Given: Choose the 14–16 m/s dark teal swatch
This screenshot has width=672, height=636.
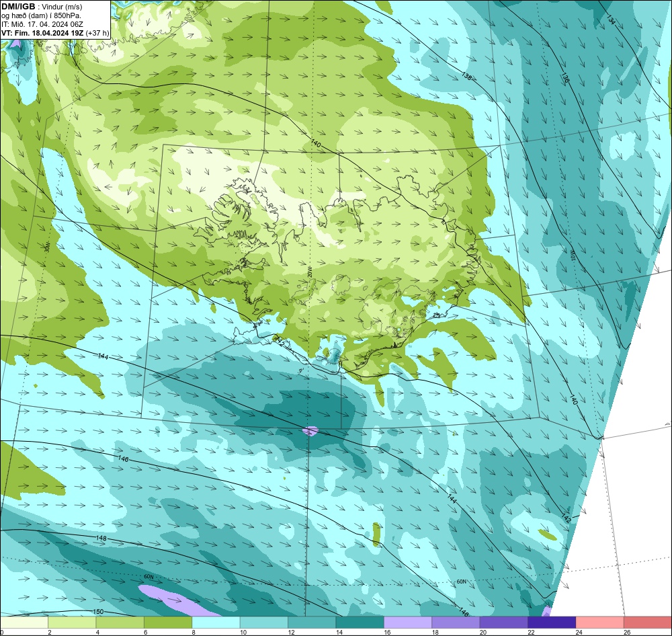Looking at the screenshot, I should coord(360,623).
